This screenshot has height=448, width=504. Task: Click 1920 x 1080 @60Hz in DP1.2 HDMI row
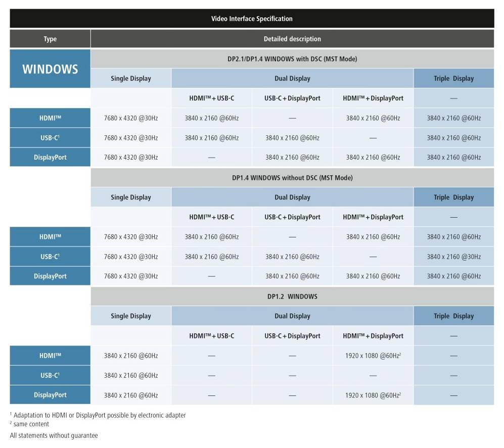click(373, 356)
